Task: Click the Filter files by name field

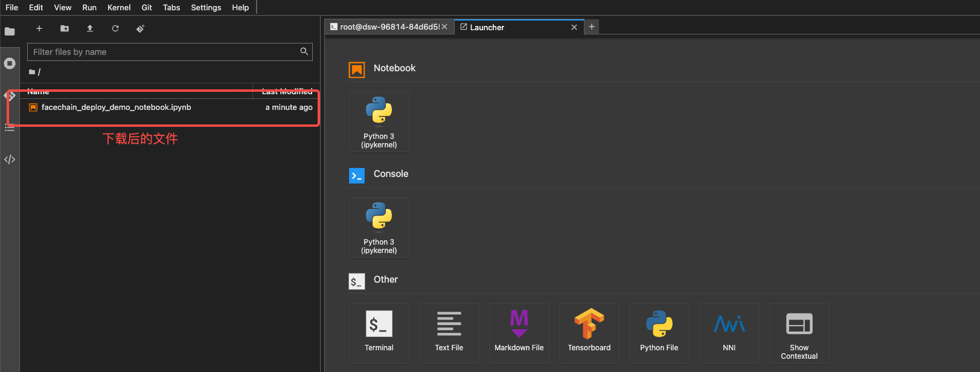Action: (163, 52)
